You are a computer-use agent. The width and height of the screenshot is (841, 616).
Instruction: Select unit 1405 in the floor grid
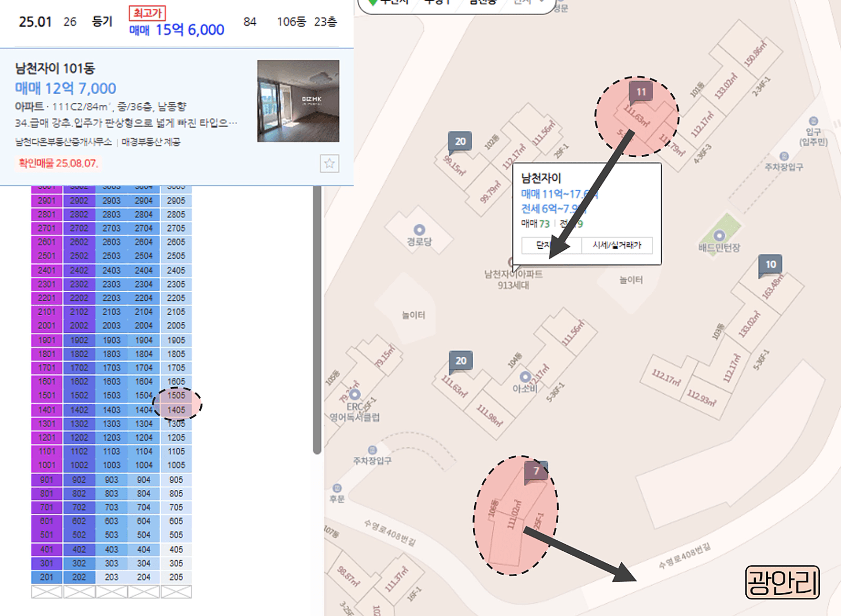[x=176, y=410]
